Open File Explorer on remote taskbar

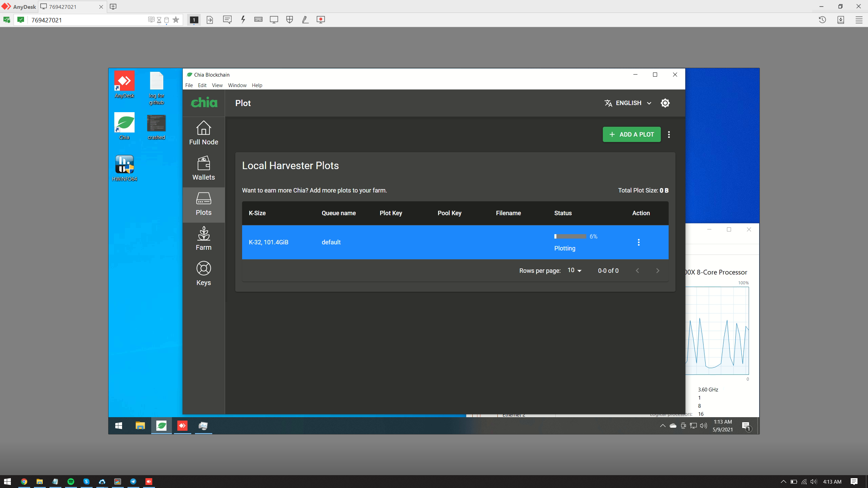click(140, 426)
